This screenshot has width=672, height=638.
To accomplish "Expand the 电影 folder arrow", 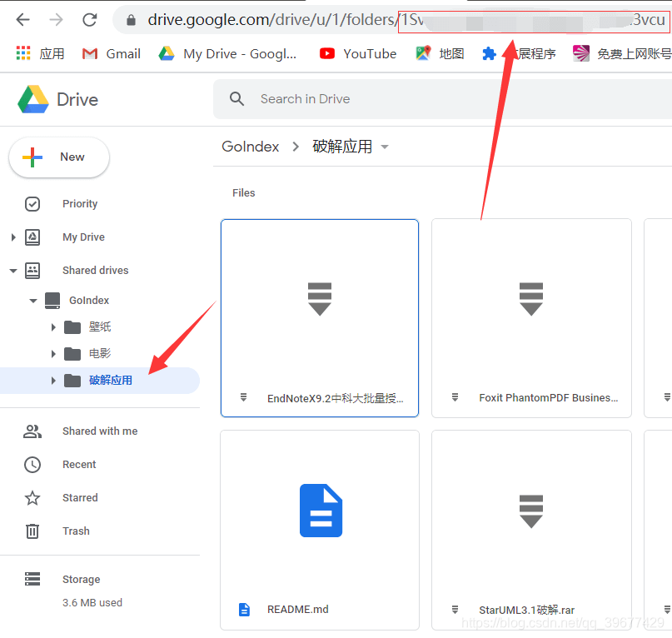I will [53, 354].
